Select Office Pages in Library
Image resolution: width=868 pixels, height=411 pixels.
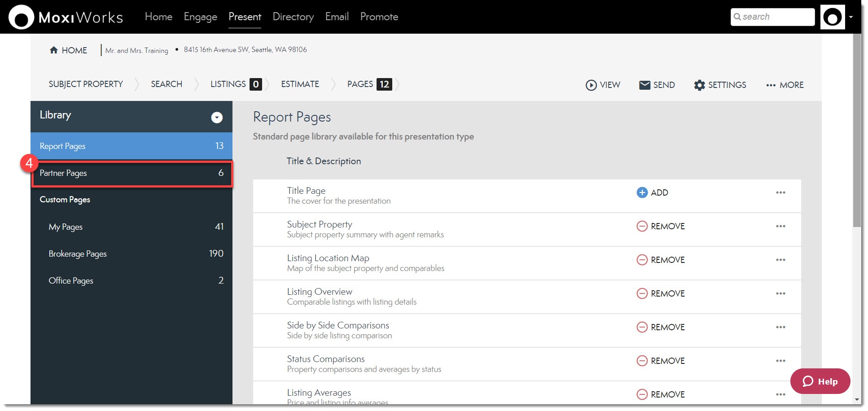coord(132,281)
